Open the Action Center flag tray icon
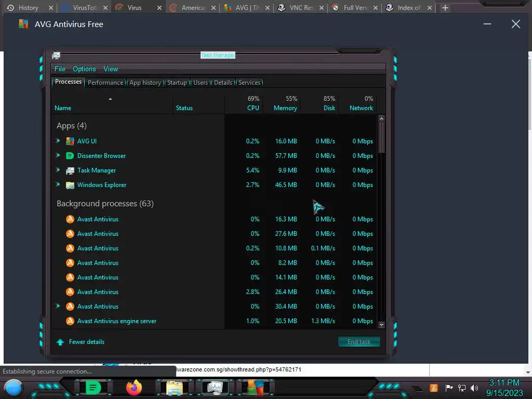This screenshot has height=399, width=532. click(x=449, y=388)
